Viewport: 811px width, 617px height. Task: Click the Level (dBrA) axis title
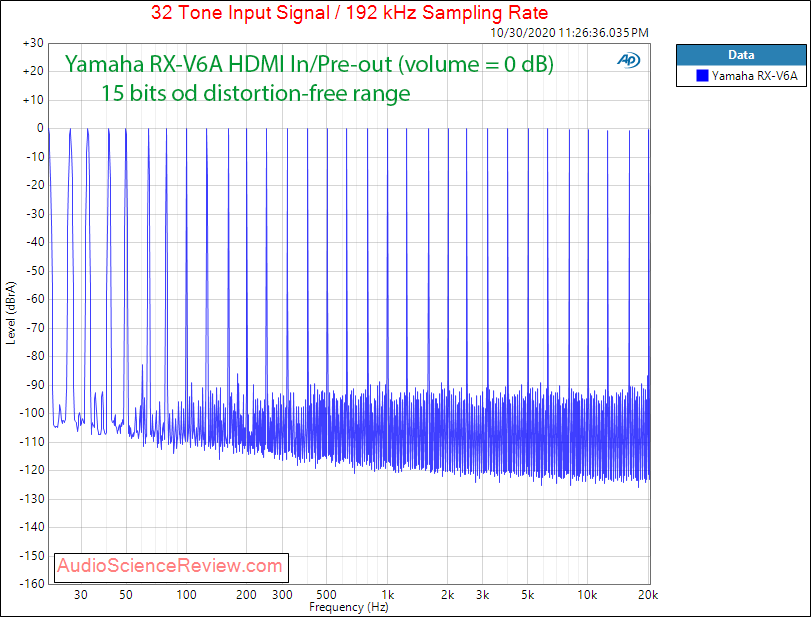coord(11,313)
